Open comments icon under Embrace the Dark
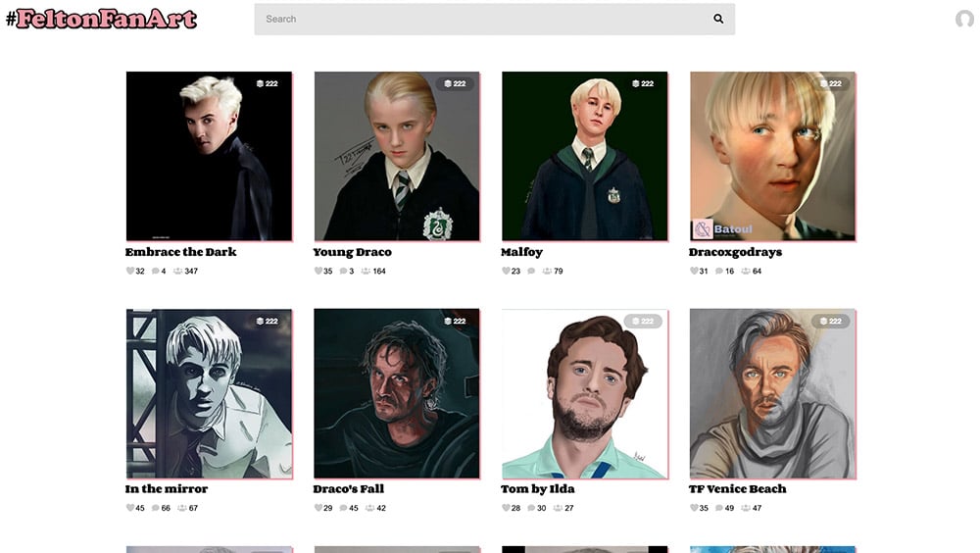This screenshot has width=980, height=553. point(155,271)
